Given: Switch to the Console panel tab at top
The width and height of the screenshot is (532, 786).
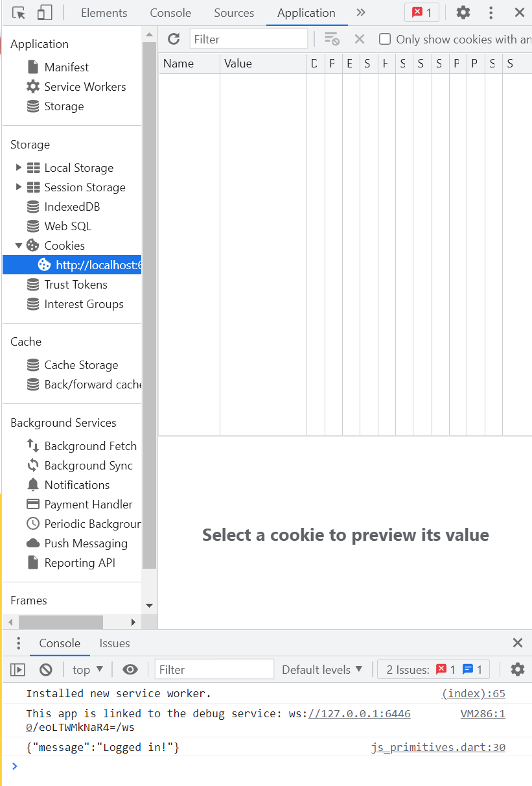Looking at the screenshot, I should click(170, 13).
